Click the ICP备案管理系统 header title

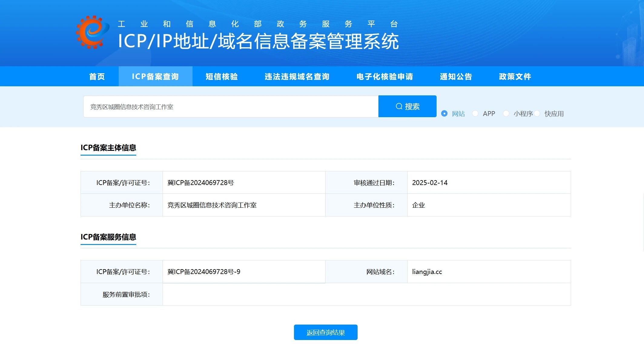click(x=258, y=41)
